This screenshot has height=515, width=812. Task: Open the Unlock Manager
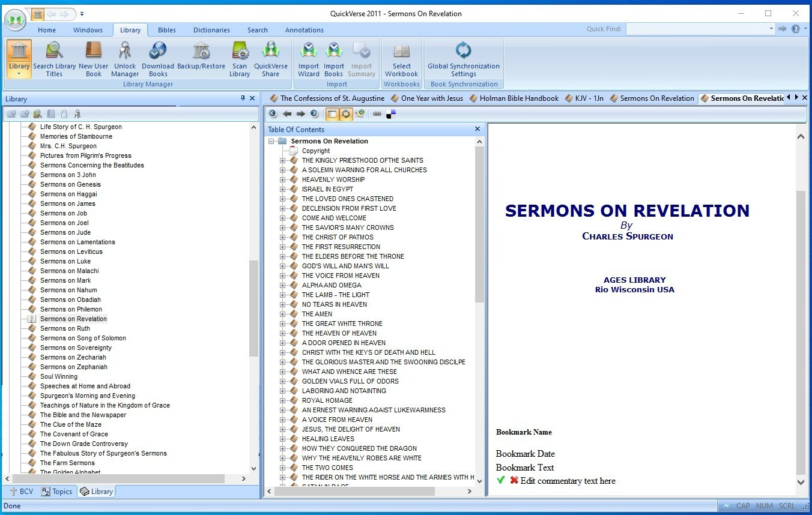tap(125, 59)
